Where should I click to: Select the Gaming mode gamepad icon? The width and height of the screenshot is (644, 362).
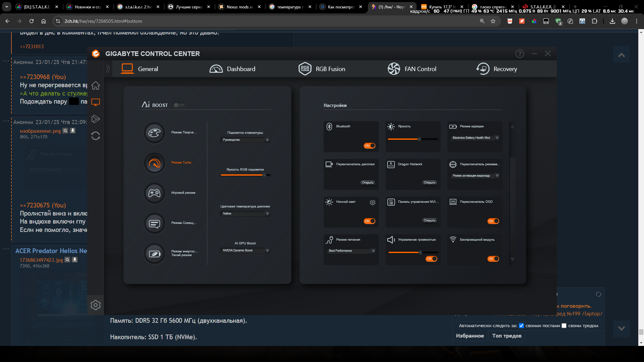tap(155, 193)
